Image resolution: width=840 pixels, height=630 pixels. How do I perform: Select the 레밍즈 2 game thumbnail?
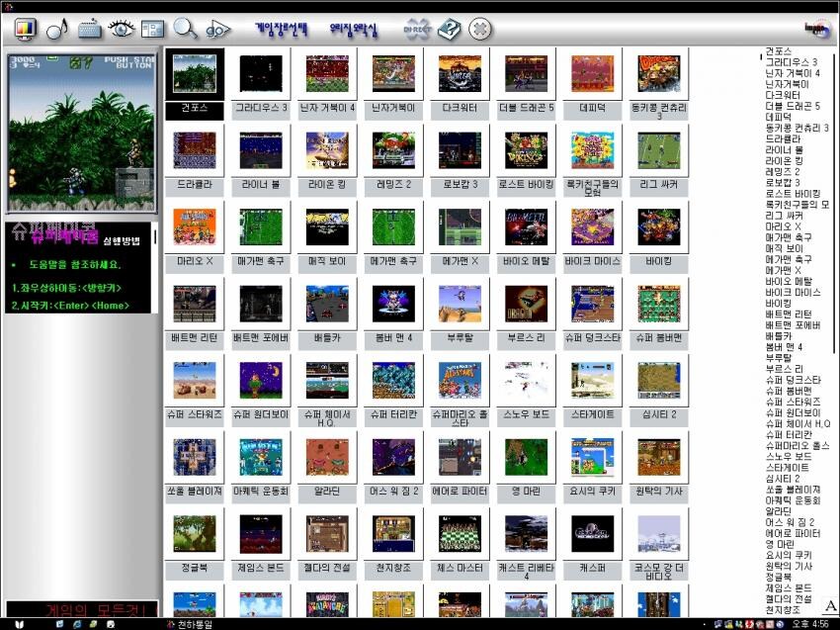tap(393, 150)
